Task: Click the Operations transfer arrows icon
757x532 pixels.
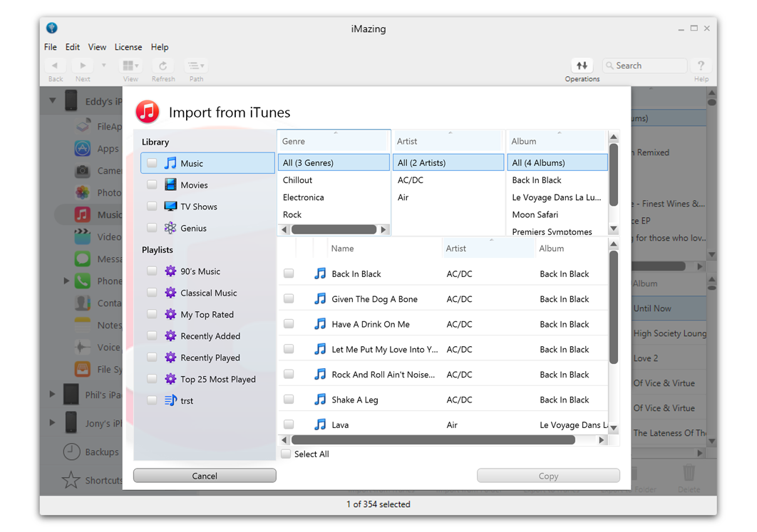Action: pos(582,66)
